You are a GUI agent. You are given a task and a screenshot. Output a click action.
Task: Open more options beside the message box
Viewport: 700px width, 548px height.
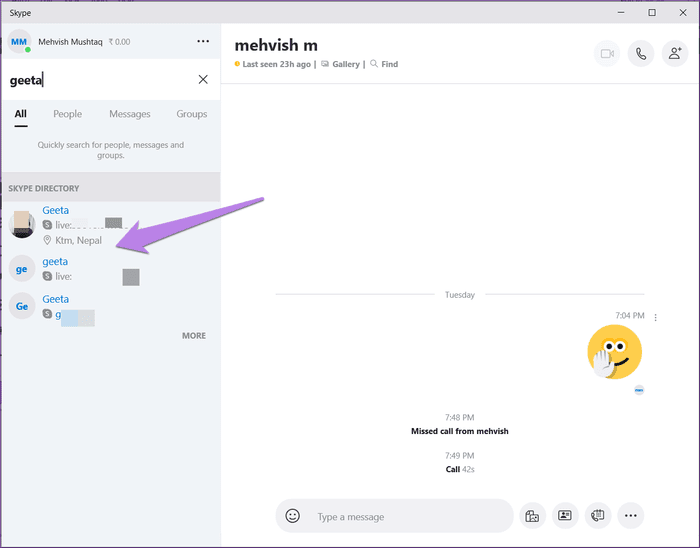[630, 516]
